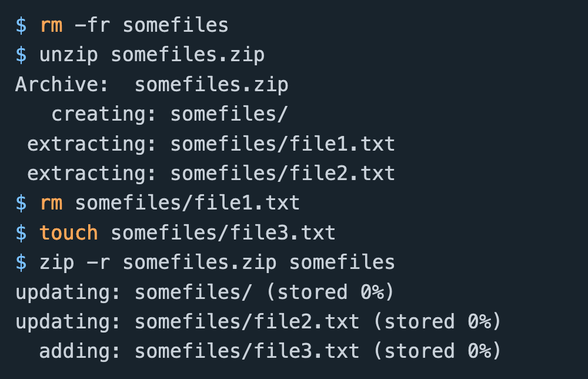
Task: Click somefiles/file3.txt in adding line
Action: (247, 351)
